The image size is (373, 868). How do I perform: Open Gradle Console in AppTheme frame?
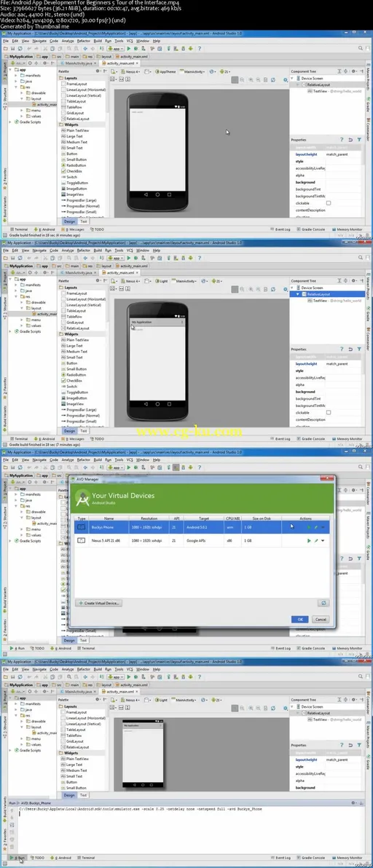point(311,229)
